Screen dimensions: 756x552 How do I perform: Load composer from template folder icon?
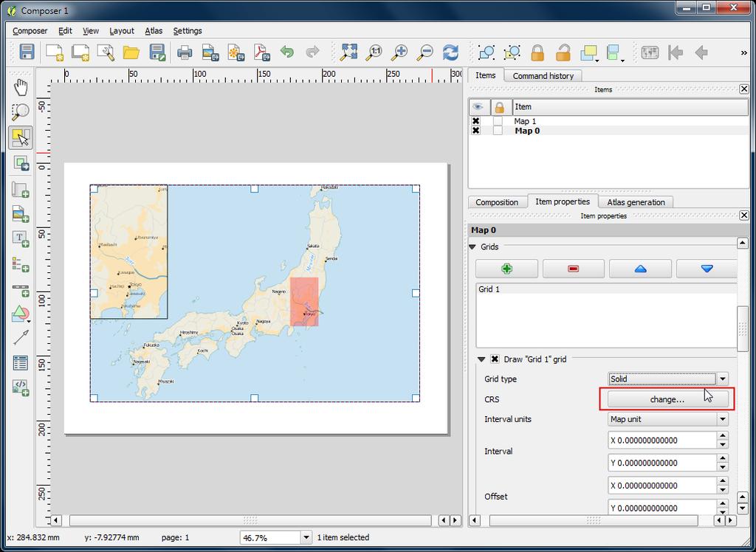(x=131, y=52)
